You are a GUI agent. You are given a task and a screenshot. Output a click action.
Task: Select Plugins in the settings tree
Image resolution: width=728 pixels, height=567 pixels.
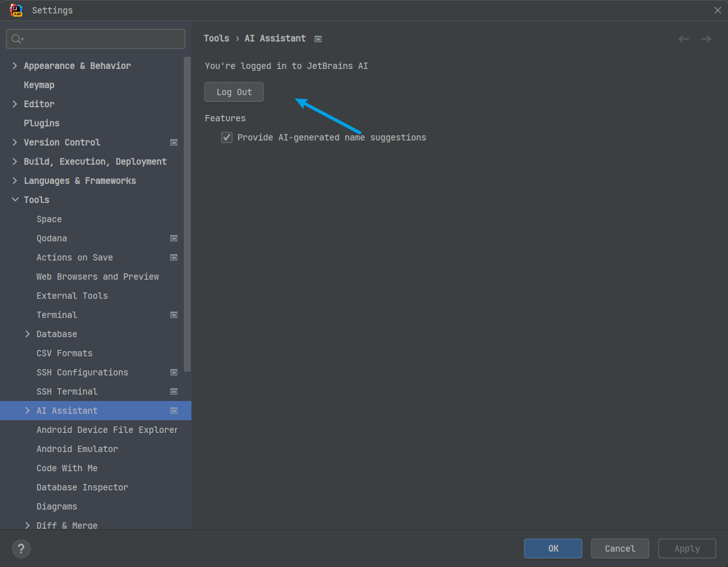tap(41, 123)
